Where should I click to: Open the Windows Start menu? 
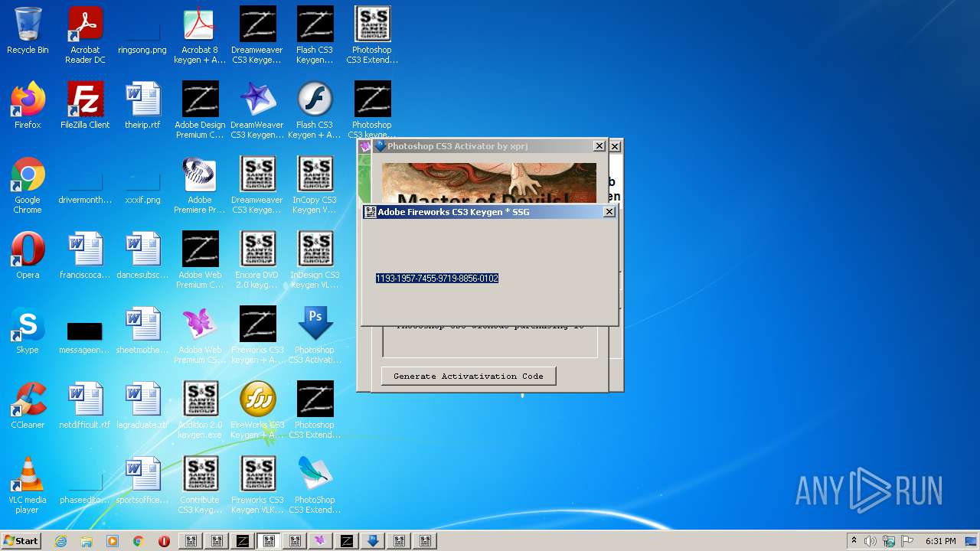[21, 541]
